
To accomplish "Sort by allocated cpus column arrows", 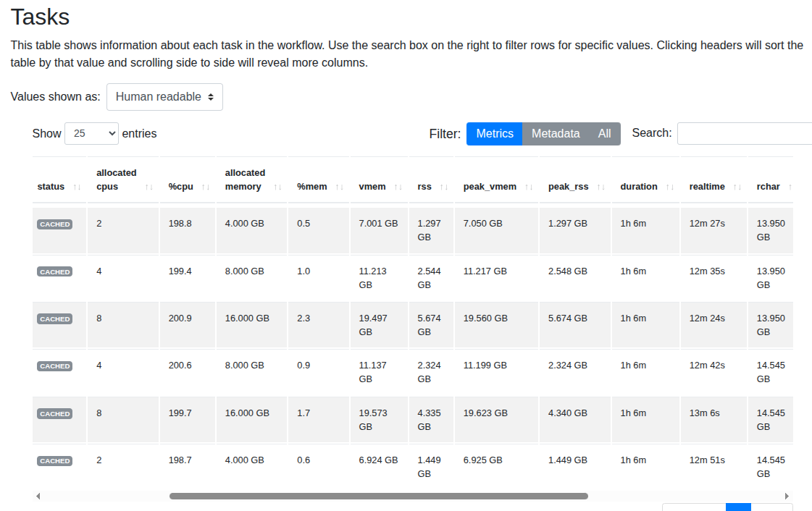I will coord(149,187).
